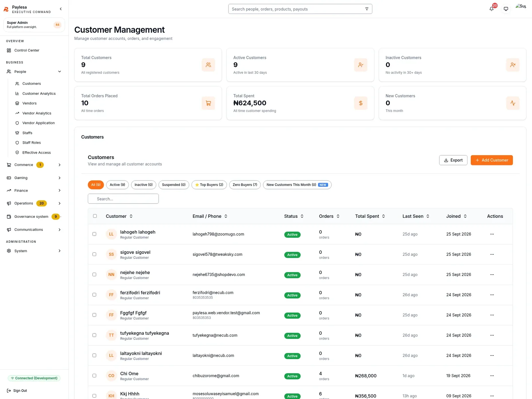
Task: Click the user profile avatar in header
Action: [521, 6]
